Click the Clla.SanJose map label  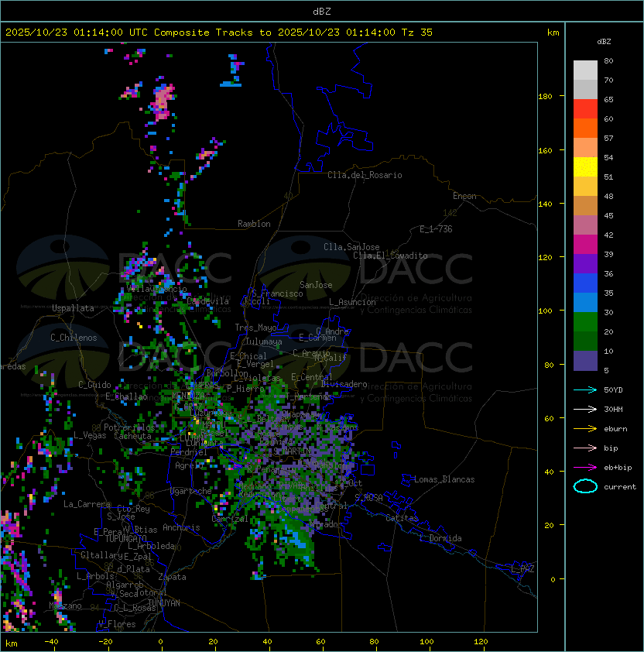(351, 247)
